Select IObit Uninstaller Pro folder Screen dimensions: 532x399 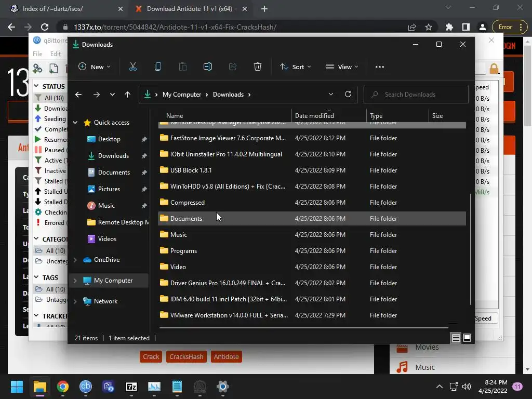312,154
